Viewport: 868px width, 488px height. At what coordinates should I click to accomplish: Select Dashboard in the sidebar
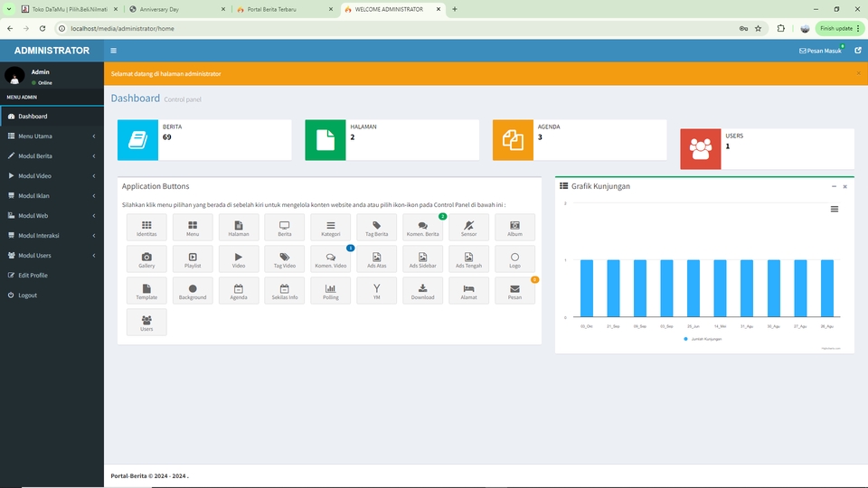pos(52,117)
